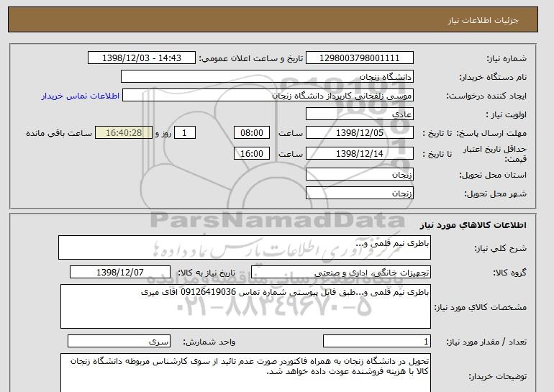
Task: Click label اولویت نیاز
Action: point(507,114)
